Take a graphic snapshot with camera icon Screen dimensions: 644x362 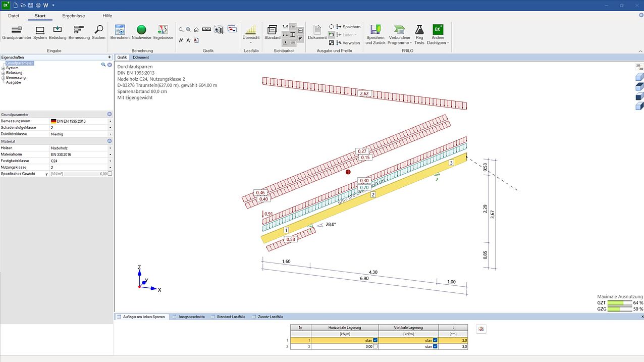(x=219, y=29)
